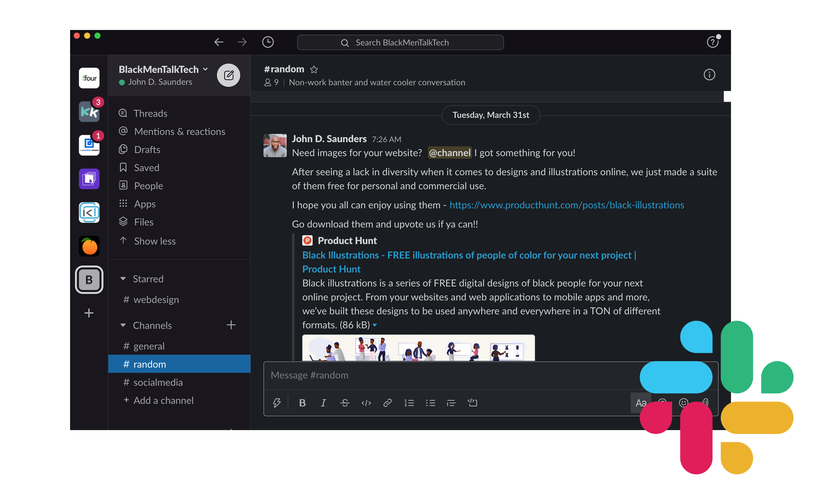This screenshot has width=833, height=504.
Task: Open Saved items
Action: tap(179, 168)
